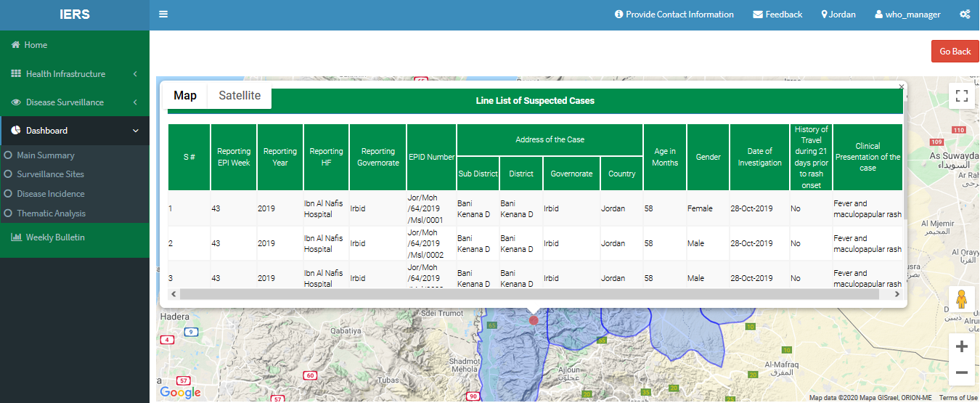Open Health Infrastructure menu item

pos(75,74)
